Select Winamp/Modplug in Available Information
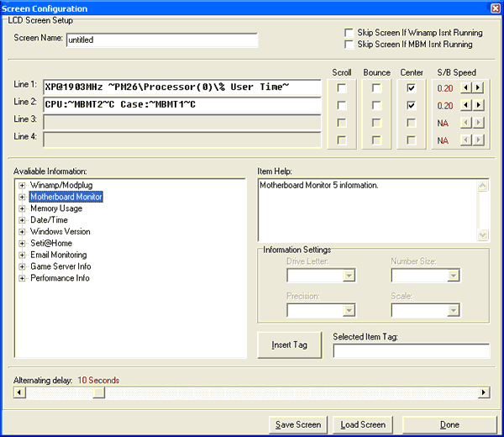Screen dimensions: 504x437 point(61,185)
